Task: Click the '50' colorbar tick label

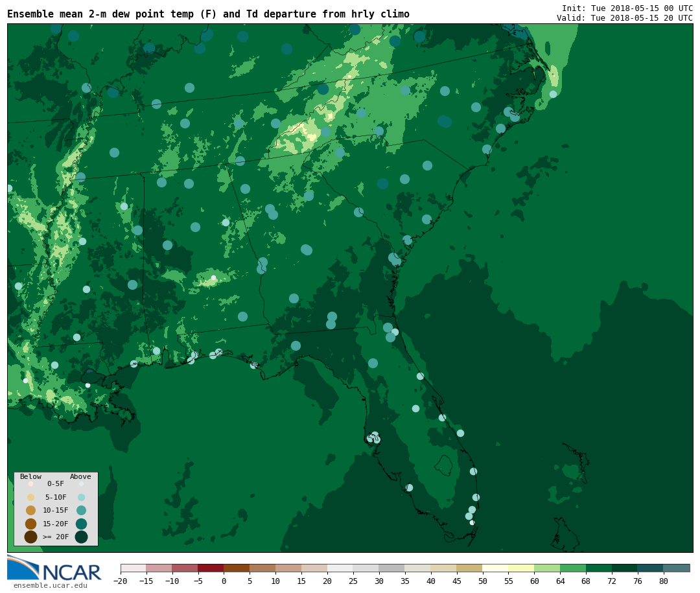Action: 483,581
